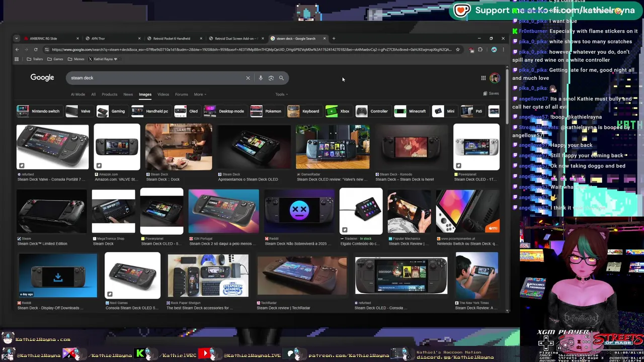Click the Google logo
This screenshot has width=644, height=362.
click(42, 77)
